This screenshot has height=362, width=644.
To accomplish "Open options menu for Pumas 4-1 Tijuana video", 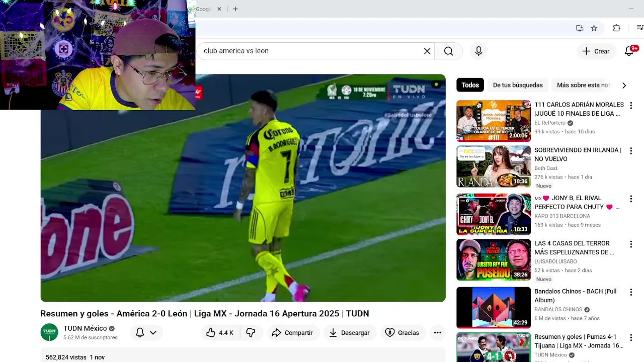I will point(631,338).
